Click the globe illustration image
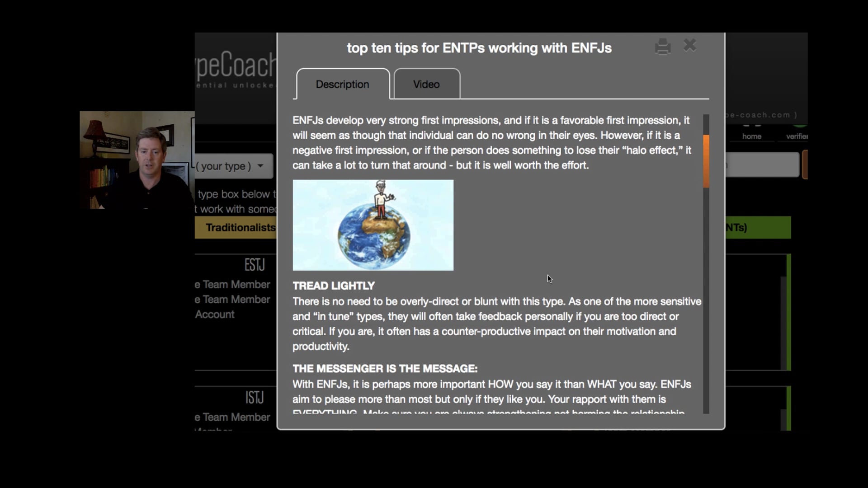Image resolution: width=868 pixels, height=488 pixels. tap(373, 225)
